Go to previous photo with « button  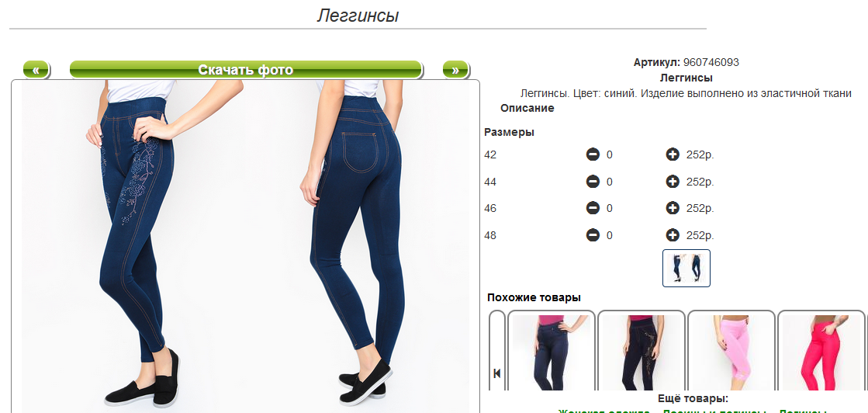36,70
